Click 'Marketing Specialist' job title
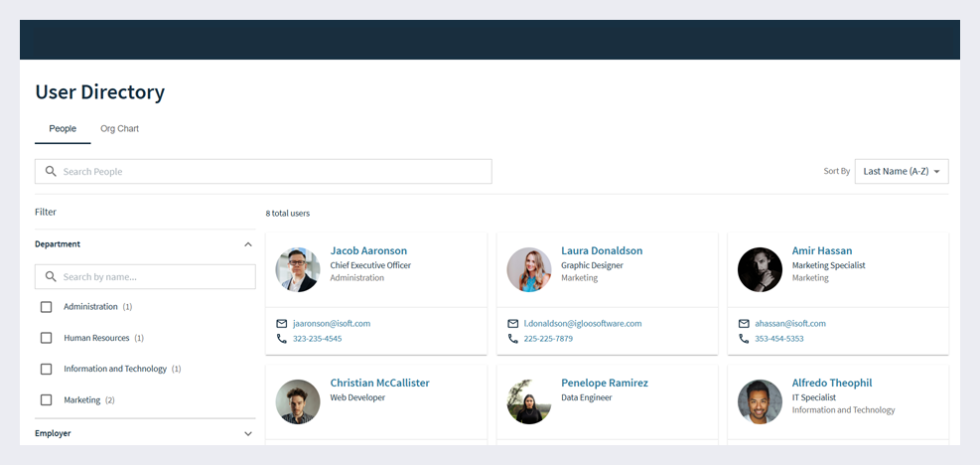Screen dimensions: 980x465 (x=829, y=265)
